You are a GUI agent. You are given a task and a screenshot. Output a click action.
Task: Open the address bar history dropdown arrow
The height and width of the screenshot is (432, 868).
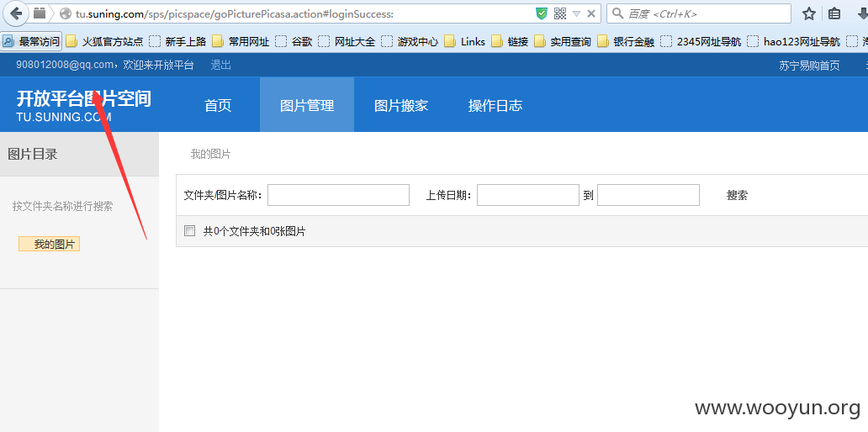pyautogui.click(x=576, y=13)
